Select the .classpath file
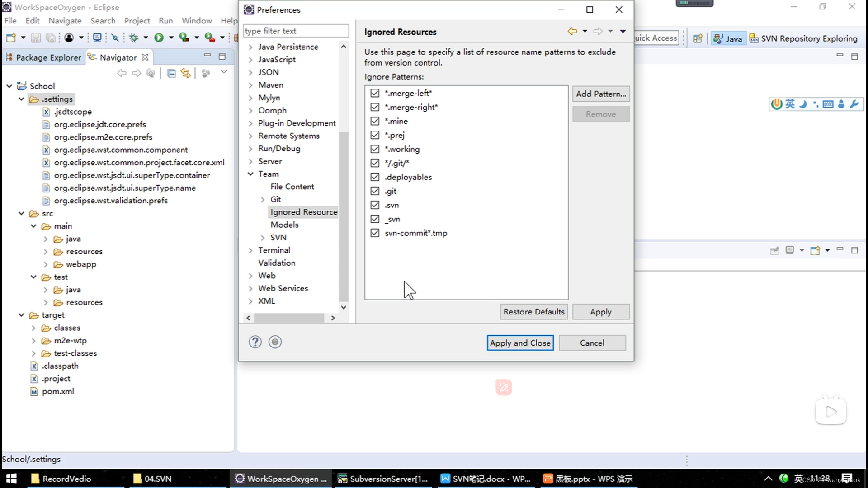The width and height of the screenshot is (868, 488). point(60,366)
